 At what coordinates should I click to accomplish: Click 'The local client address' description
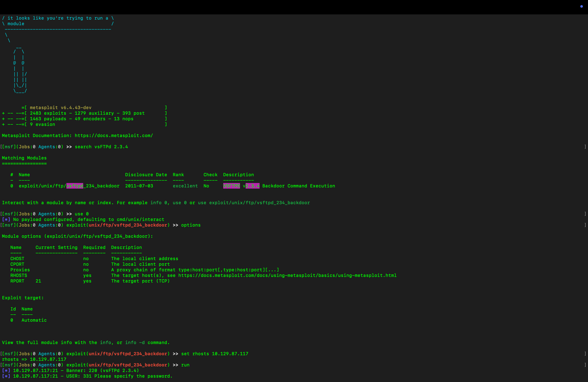point(145,259)
